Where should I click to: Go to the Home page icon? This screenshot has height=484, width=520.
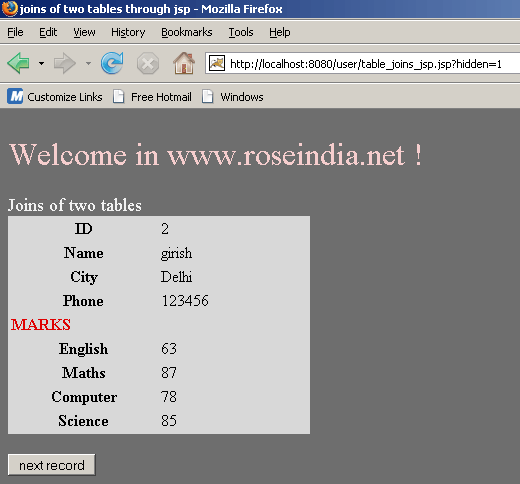(x=184, y=63)
